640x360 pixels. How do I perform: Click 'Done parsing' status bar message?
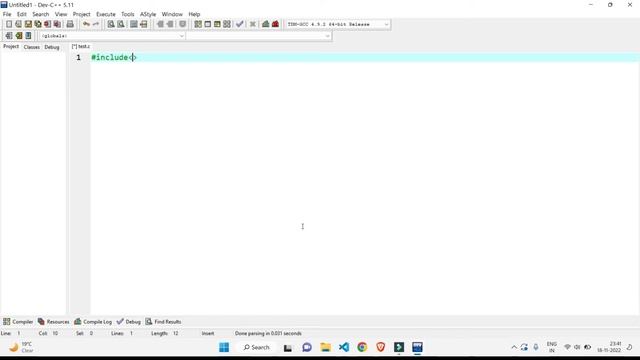268,333
